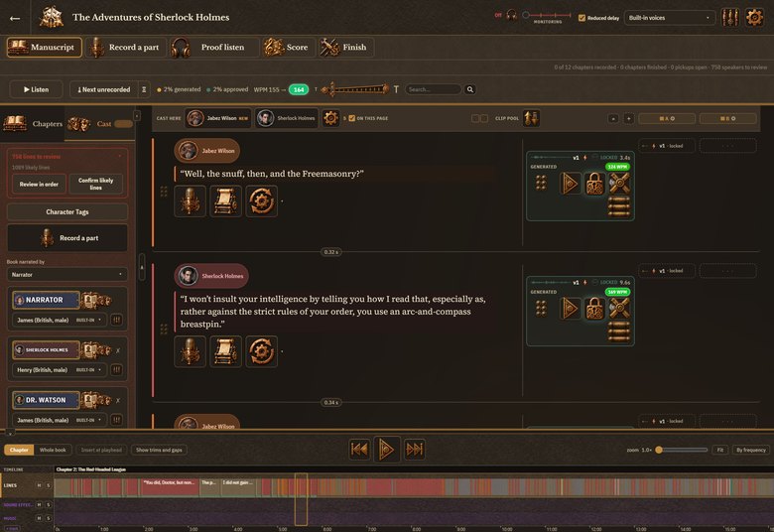
Task: Toggle On This Page checkbox
Action: (x=351, y=118)
